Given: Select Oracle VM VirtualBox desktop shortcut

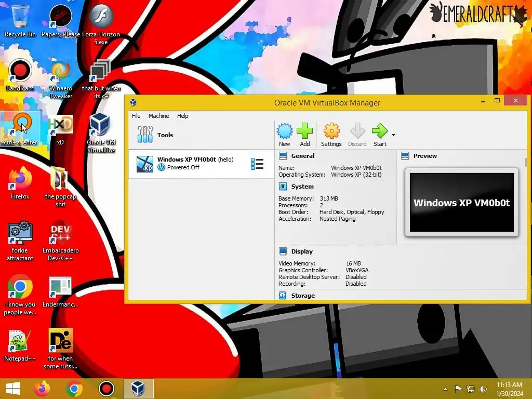Looking at the screenshot, I should [x=101, y=132].
